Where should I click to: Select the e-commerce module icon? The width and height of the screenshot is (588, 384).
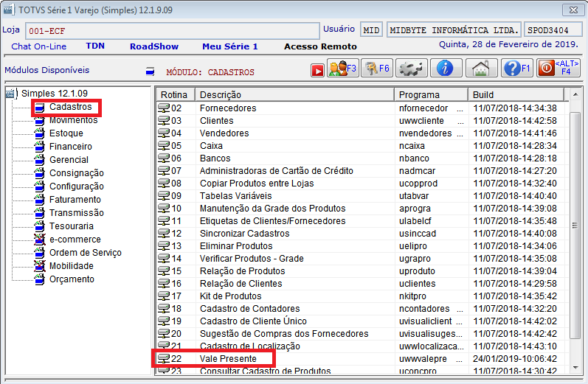click(x=39, y=240)
